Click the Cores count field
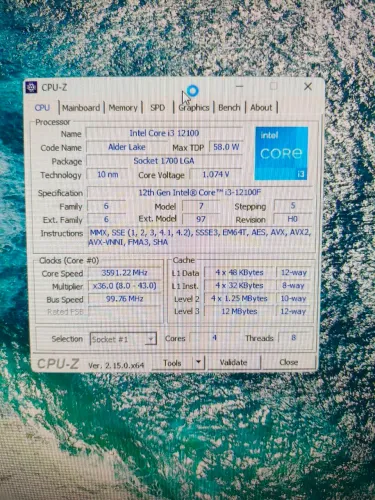 pos(214,338)
